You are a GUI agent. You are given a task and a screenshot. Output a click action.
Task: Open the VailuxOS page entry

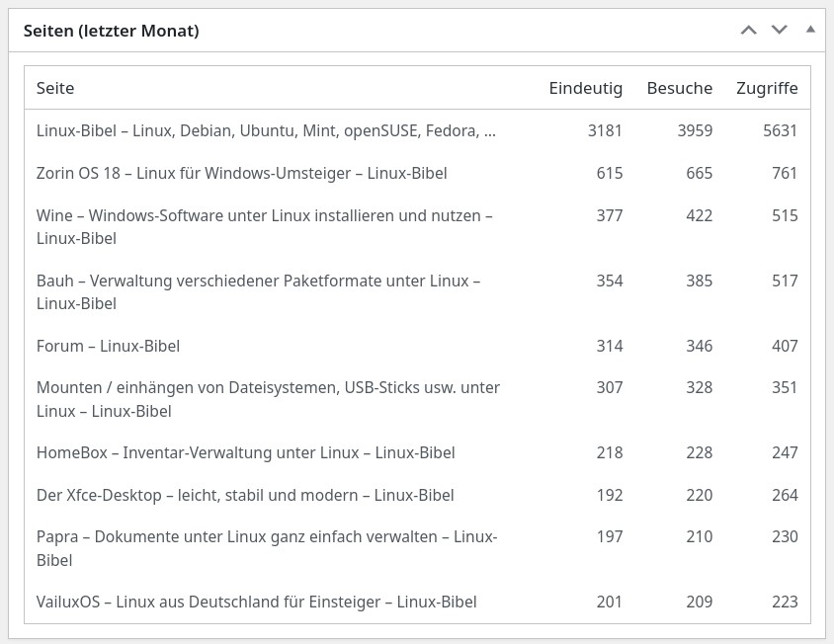pos(256,602)
